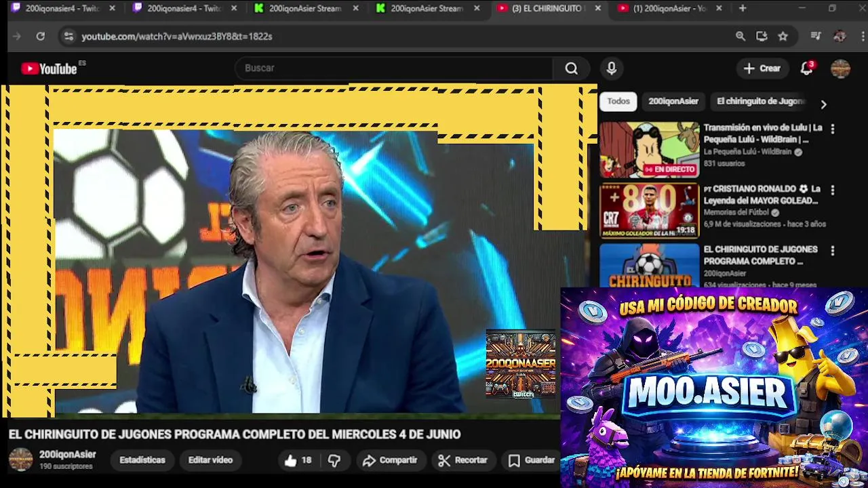Dislike the video with thumbs down
Viewport: 868px width, 488px height.
[x=334, y=460]
